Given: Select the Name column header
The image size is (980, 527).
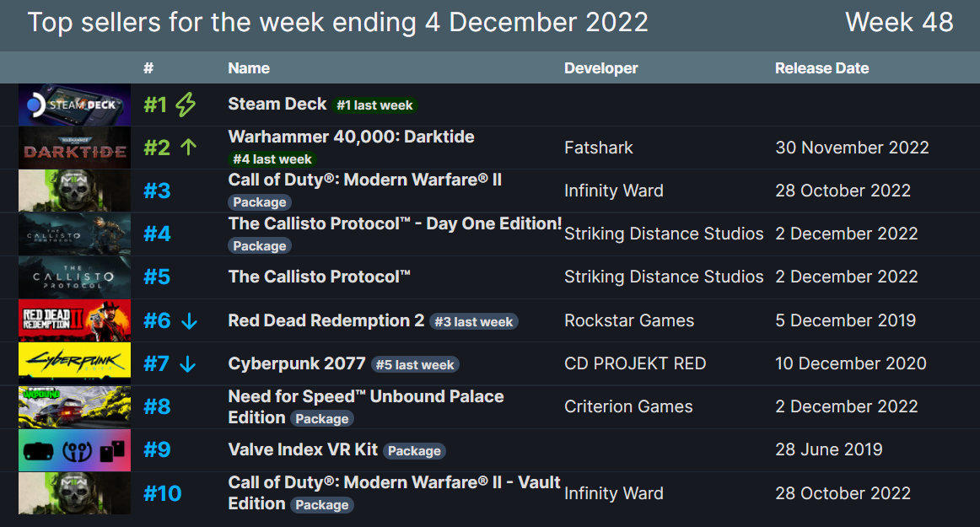Looking at the screenshot, I should coord(249,68).
